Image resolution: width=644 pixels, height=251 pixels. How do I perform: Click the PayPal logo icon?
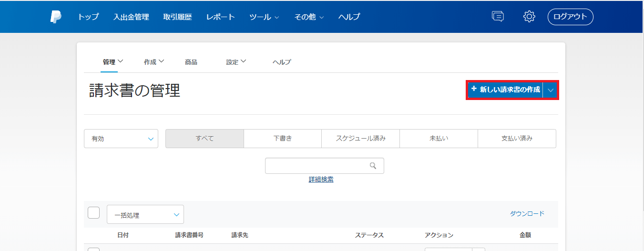coord(56,17)
